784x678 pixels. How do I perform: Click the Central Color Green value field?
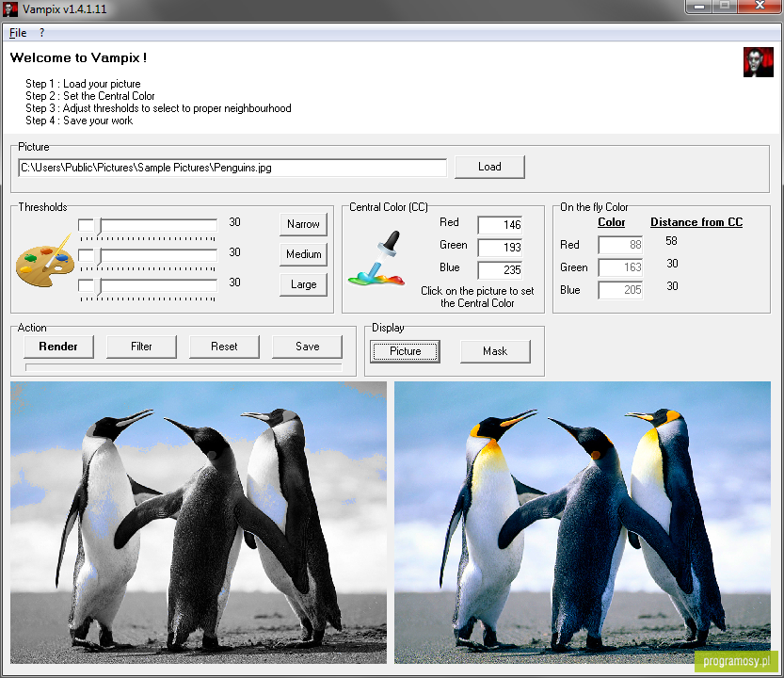500,248
